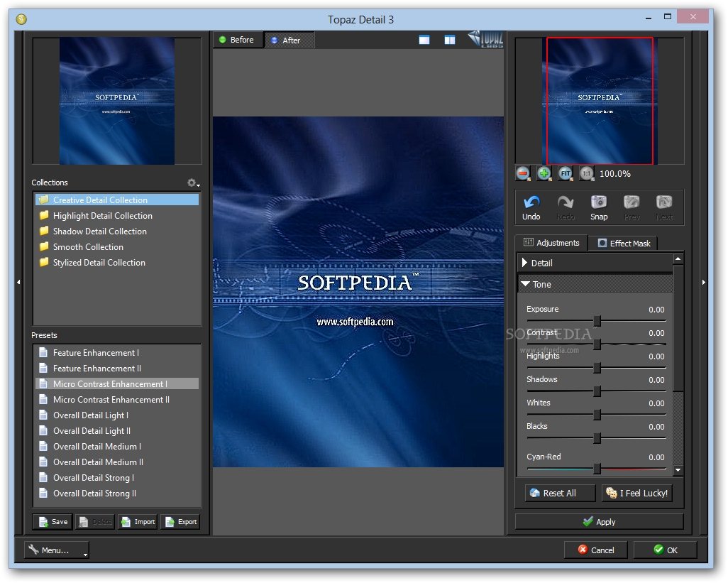Select Overall Detail Strong II preset

117,494
